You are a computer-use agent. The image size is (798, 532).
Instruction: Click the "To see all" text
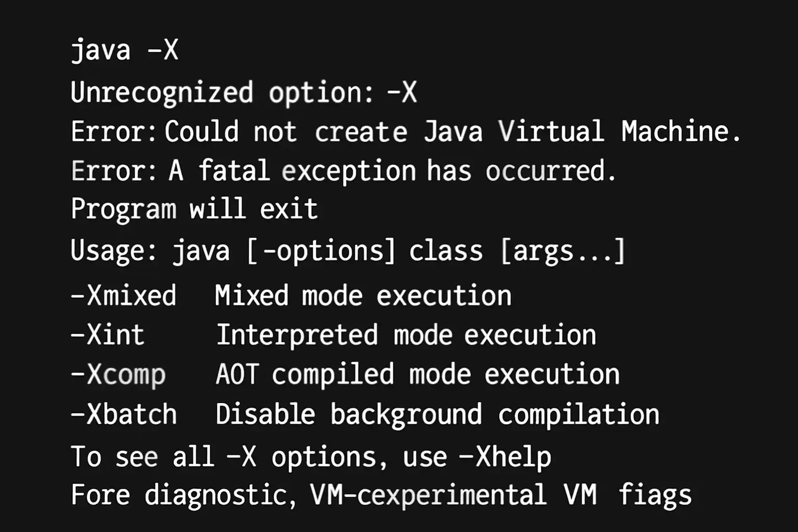(x=142, y=457)
